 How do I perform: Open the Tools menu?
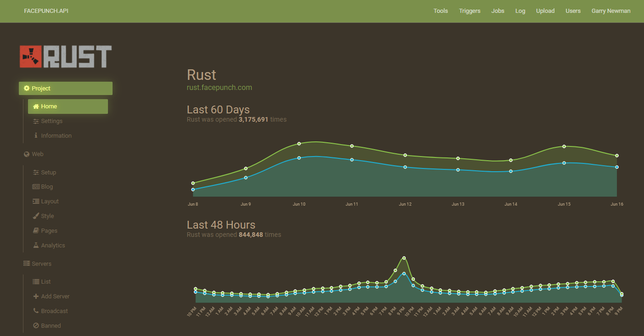(441, 11)
